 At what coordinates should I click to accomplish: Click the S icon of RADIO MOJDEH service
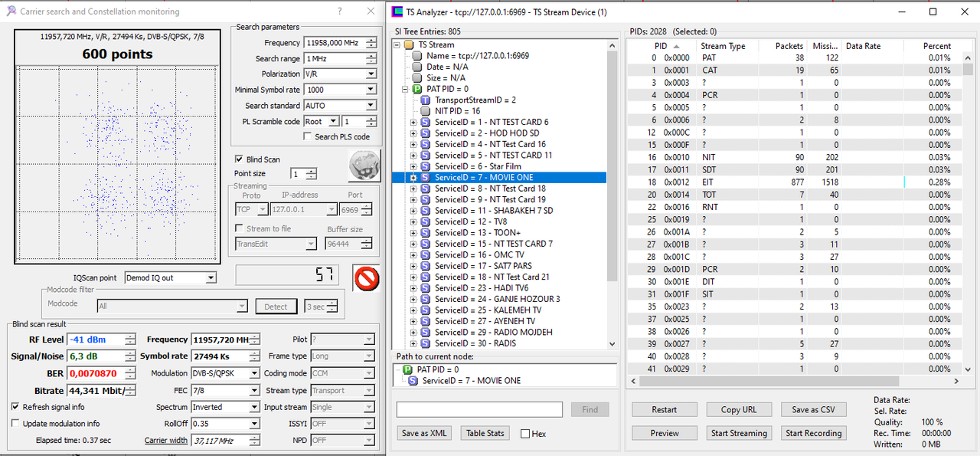425,333
